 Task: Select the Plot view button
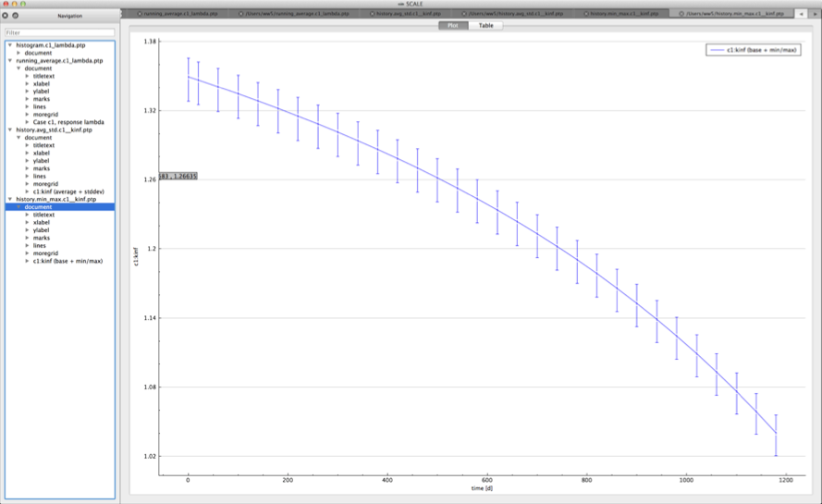tap(453, 25)
